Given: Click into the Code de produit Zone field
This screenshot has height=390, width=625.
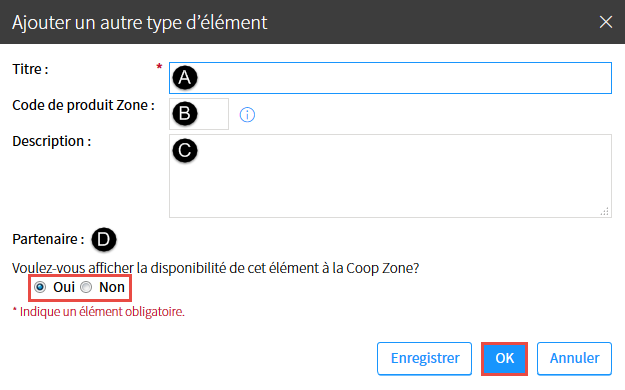Looking at the screenshot, I should click(x=199, y=114).
